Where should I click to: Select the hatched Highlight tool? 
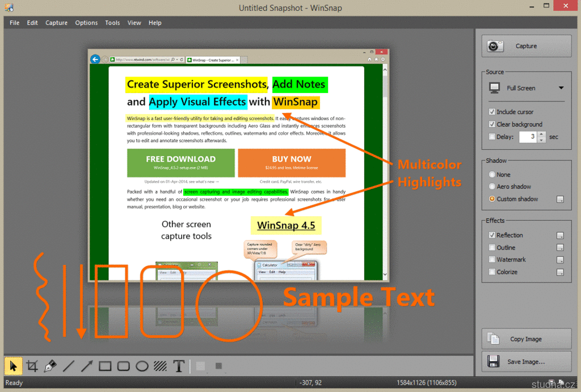coord(160,366)
